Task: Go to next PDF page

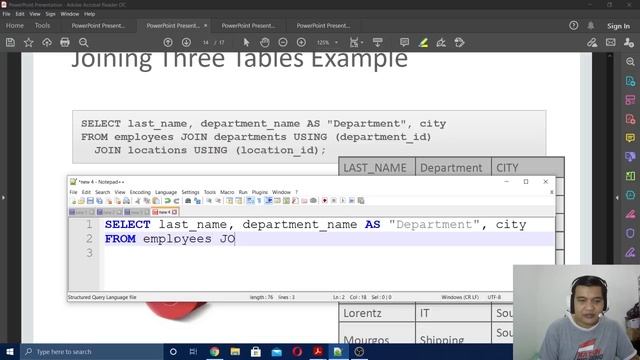Action: click(x=186, y=42)
